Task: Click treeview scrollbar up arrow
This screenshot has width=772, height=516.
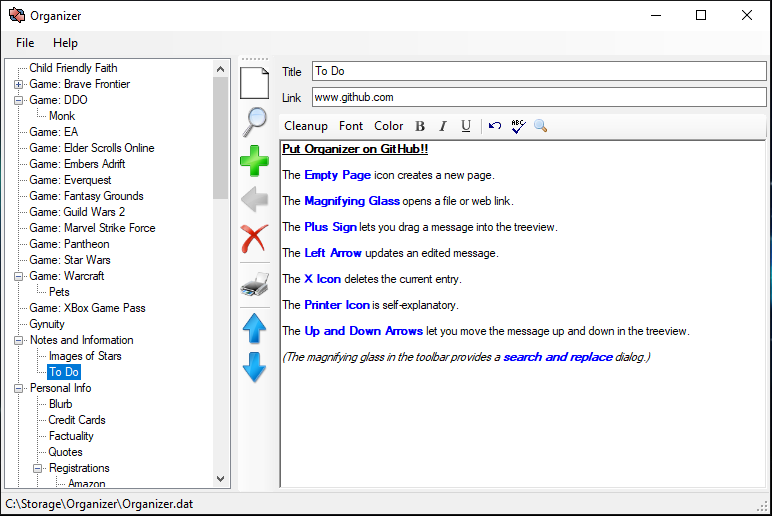Action: [x=221, y=69]
